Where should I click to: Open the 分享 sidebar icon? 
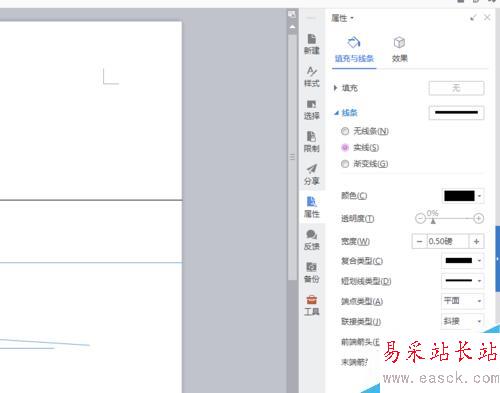pos(312,175)
